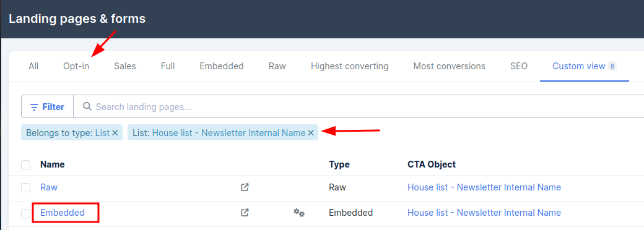The width and height of the screenshot is (644, 230).
Task: Open CTA Object link in Raw row
Action: pyautogui.click(x=484, y=187)
